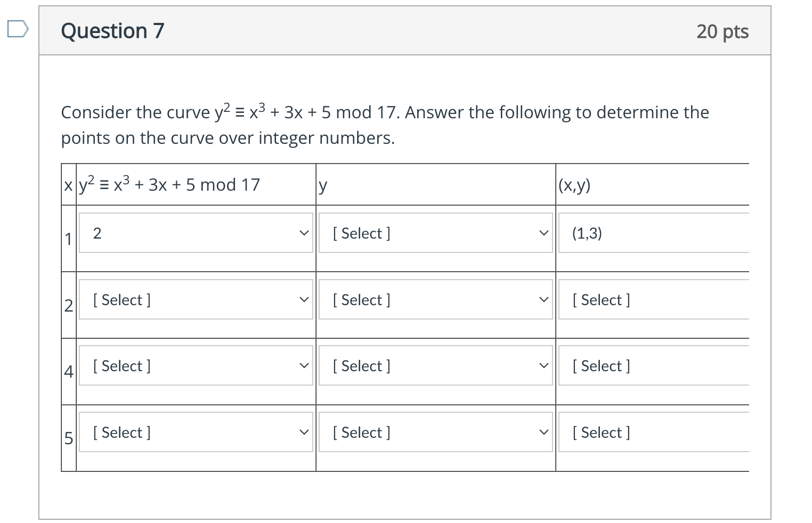812x523 pixels.
Task: Click the chevron on the x=2 y² dropdown
Action: pyautogui.click(x=304, y=299)
